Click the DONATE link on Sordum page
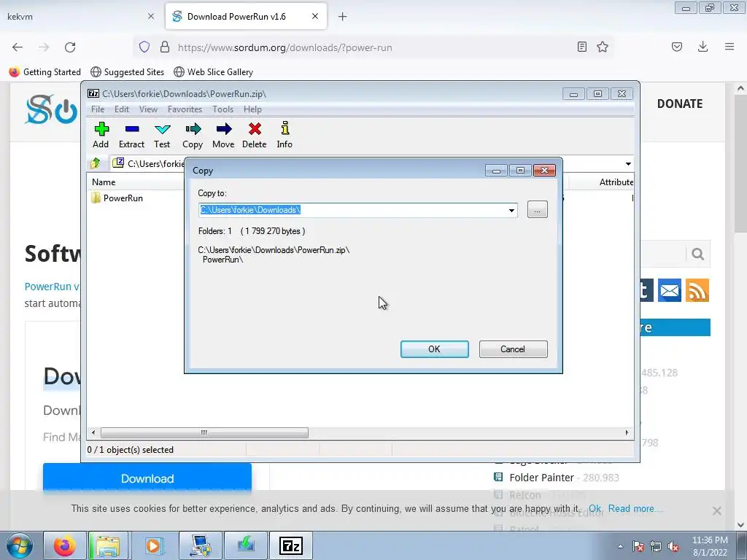 (680, 104)
